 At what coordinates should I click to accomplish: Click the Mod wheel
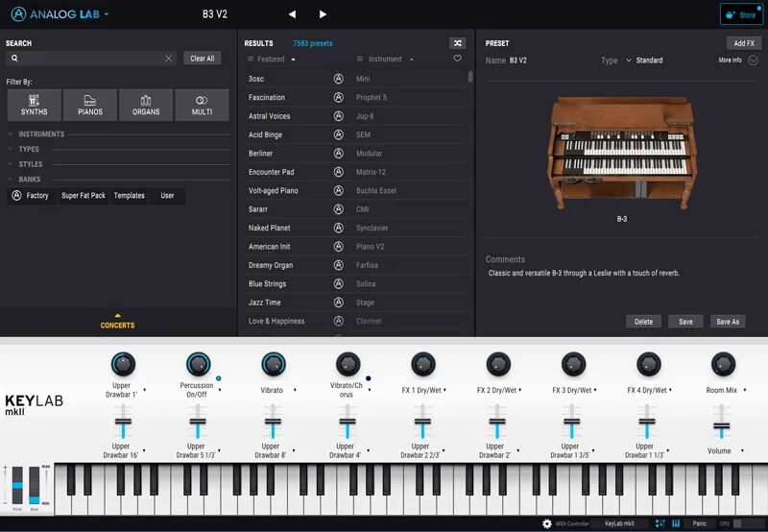click(x=35, y=485)
